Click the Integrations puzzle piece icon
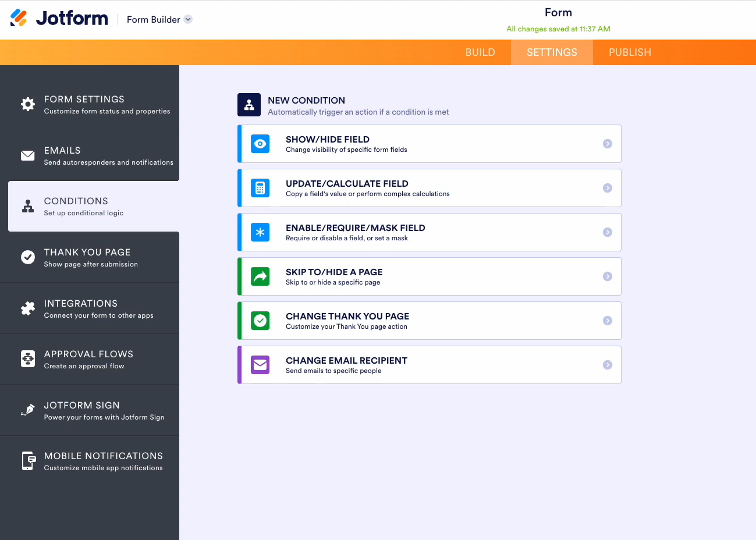This screenshot has height=540, width=756. [x=28, y=308]
